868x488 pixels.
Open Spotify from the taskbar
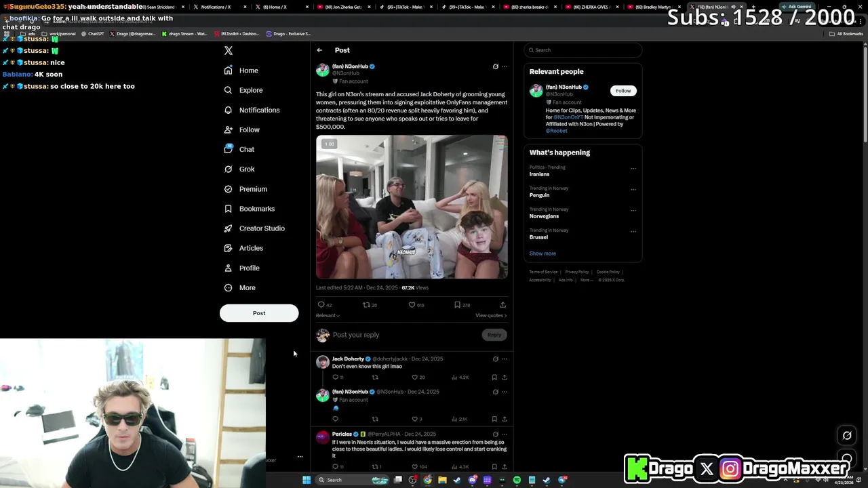coord(517,480)
